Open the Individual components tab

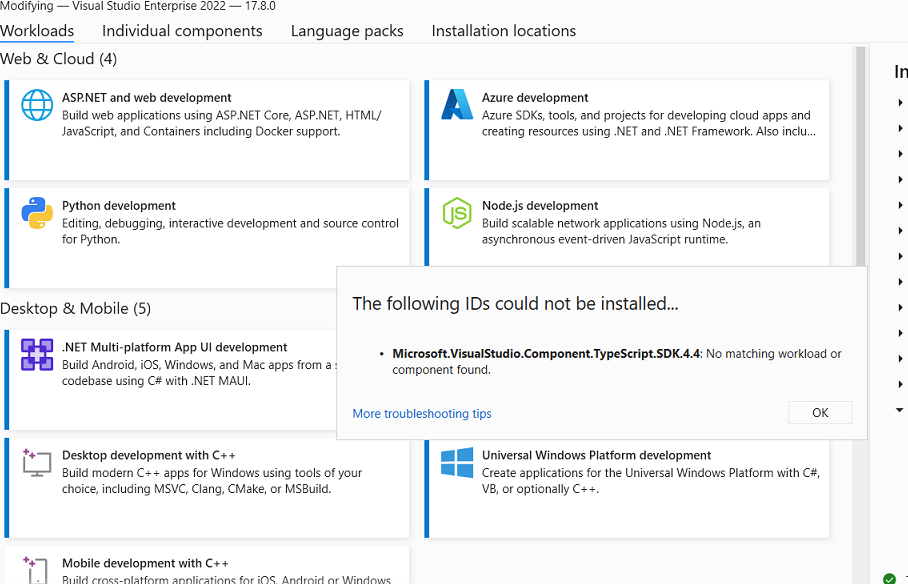pyautogui.click(x=182, y=31)
